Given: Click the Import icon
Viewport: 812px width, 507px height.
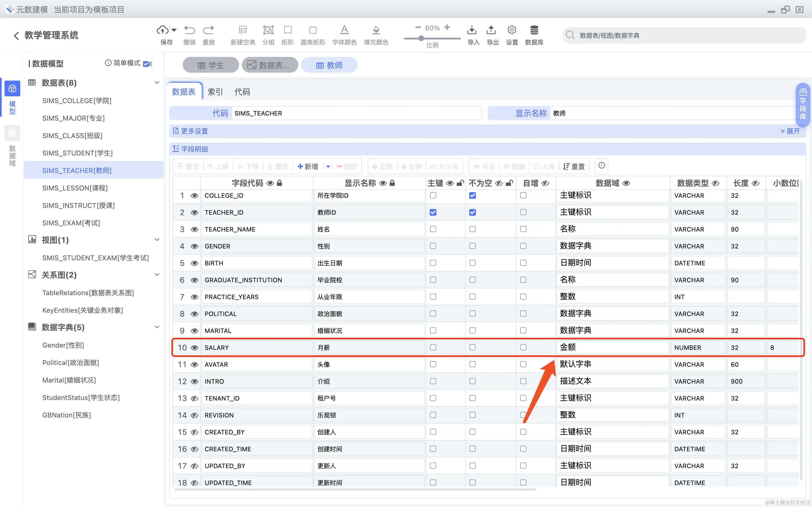Looking at the screenshot, I should tap(472, 30).
